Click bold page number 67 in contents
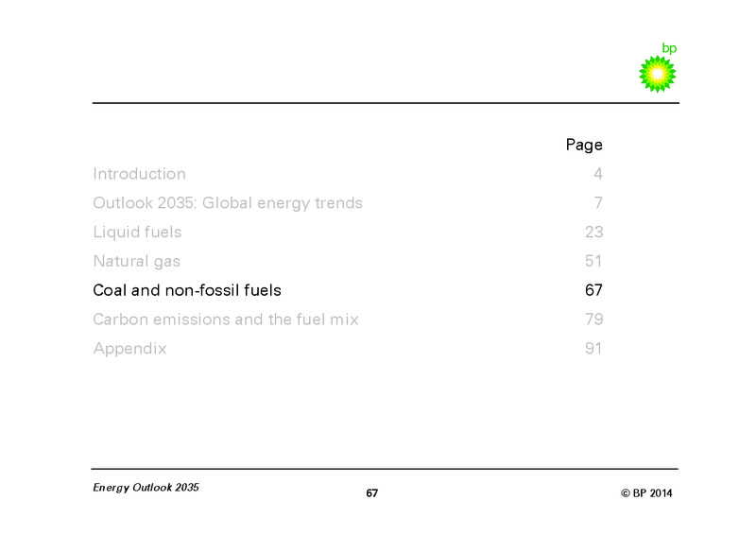 coord(593,290)
